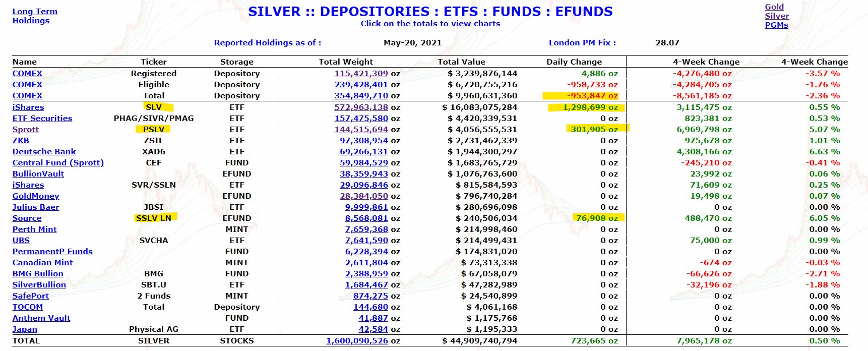This screenshot has width=868, height=351.
Task: View chart for PermanentP Funds weight 6,228,394
Action: click(x=366, y=252)
